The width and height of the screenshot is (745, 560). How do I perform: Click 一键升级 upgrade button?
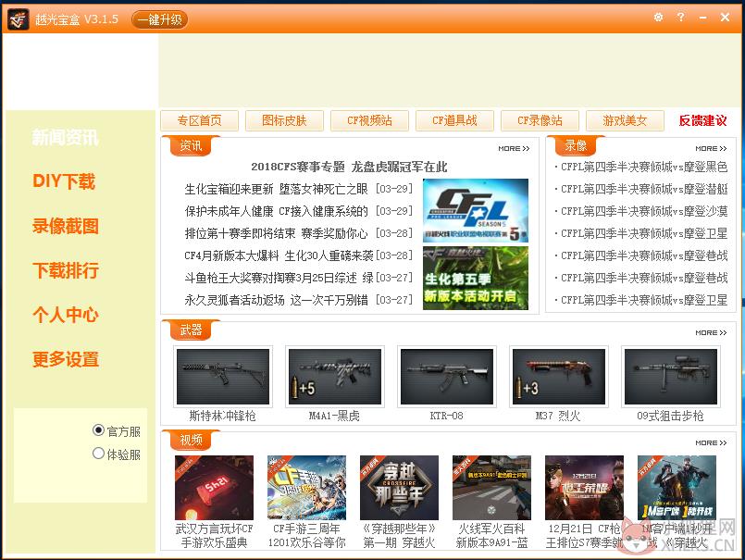click(x=159, y=19)
